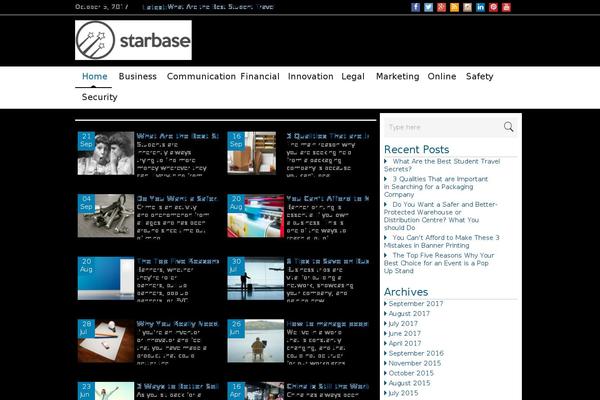Open post title 'Why You Really Need'
Image resolution: width=600 pixels, height=400 pixels.
click(177, 324)
